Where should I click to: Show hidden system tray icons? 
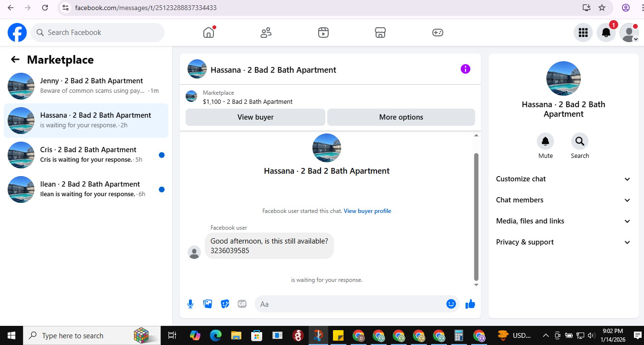[545, 335]
